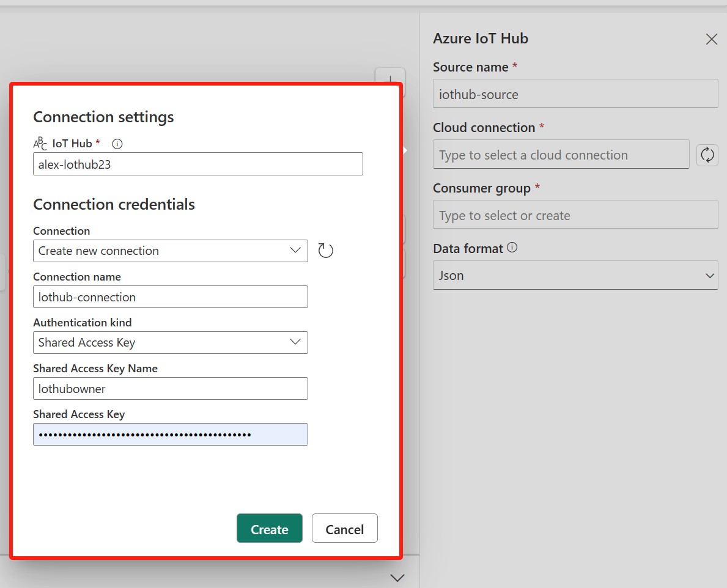The height and width of the screenshot is (588, 727).
Task: Open the Cloud connection selector
Action: coord(561,154)
